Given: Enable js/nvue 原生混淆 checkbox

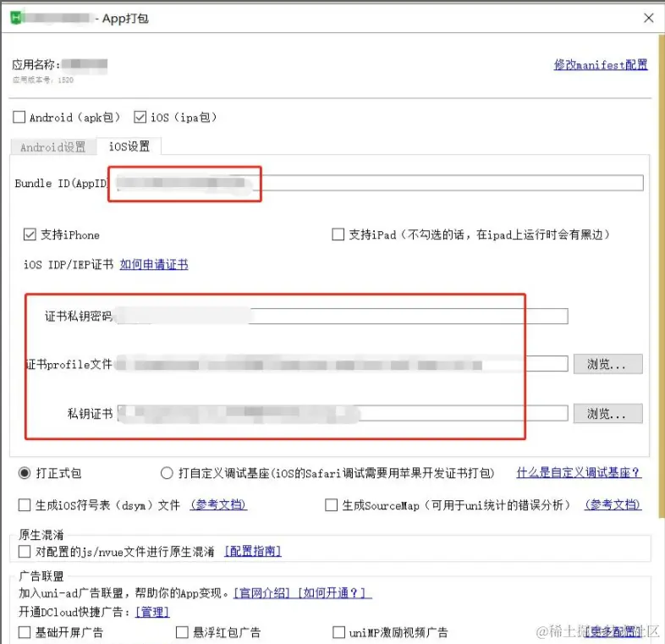Looking at the screenshot, I should tap(25, 551).
